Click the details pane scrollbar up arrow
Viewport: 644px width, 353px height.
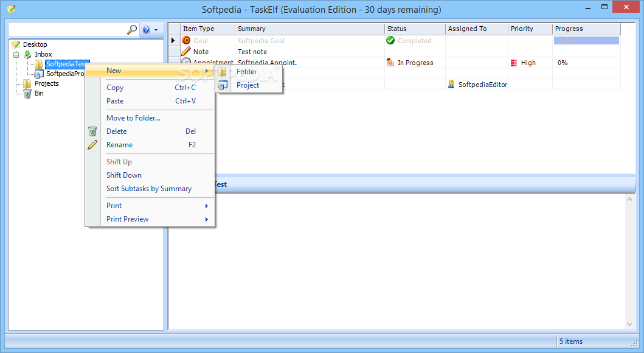[x=629, y=199]
